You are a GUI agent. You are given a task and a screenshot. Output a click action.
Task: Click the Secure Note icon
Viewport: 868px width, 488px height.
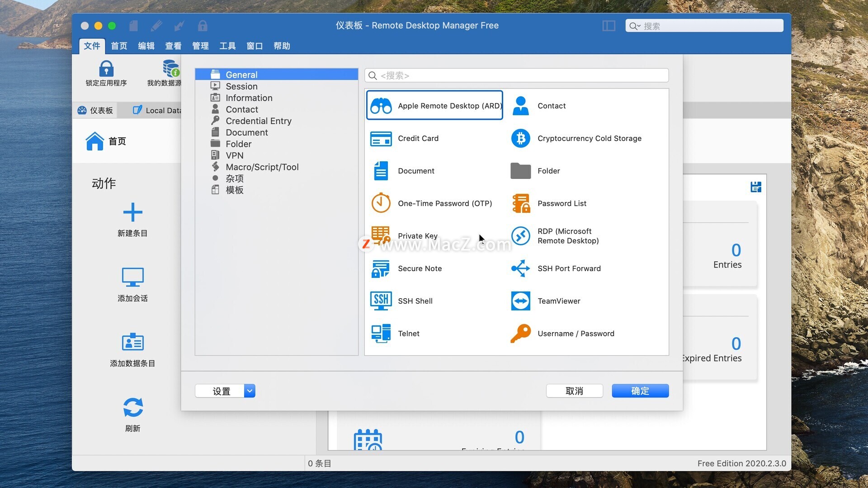[x=381, y=268]
